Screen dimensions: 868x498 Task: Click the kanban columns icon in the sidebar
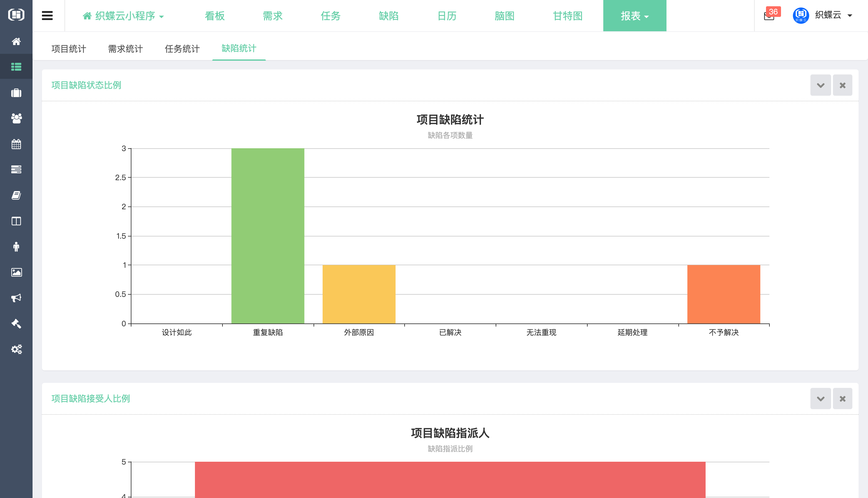click(x=16, y=221)
